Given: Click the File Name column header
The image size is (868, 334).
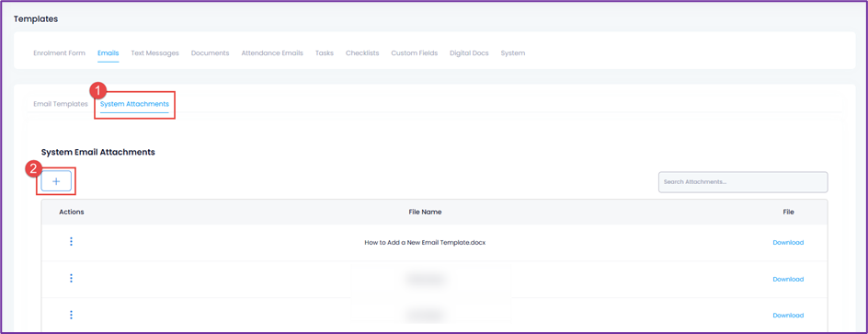Looking at the screenshot, I should (425, 213).
